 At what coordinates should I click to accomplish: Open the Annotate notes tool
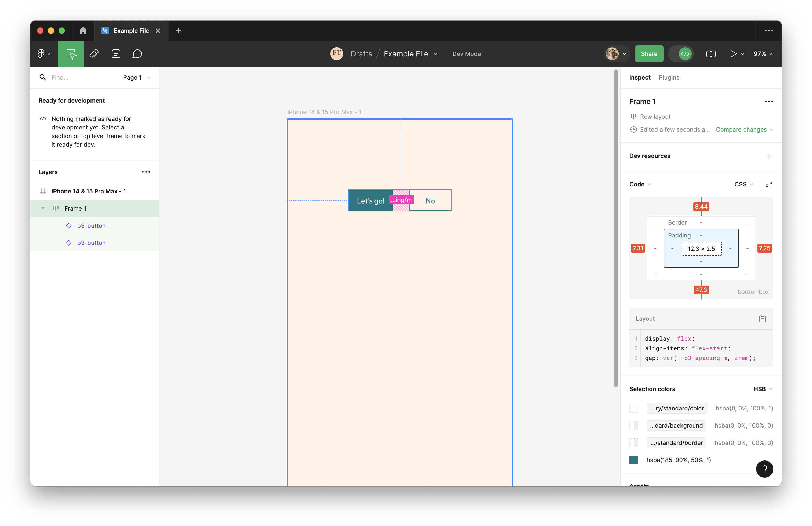tap(116, 53)
